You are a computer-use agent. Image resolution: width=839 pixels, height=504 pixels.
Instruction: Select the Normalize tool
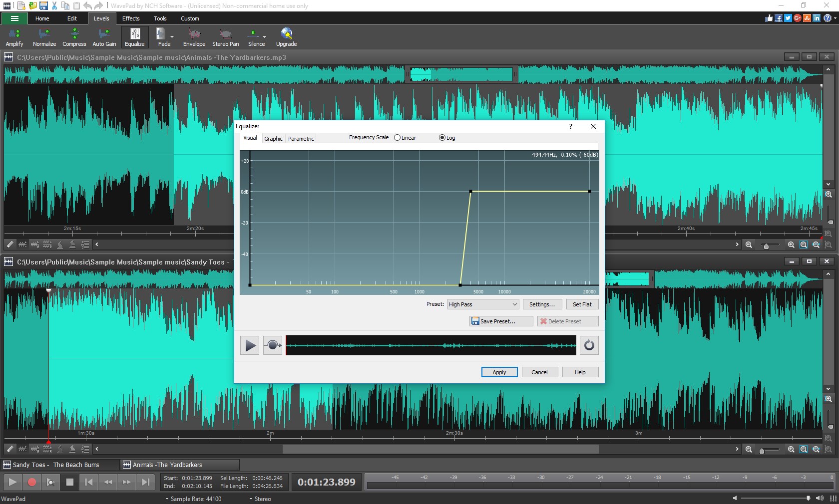pos(44,36)
